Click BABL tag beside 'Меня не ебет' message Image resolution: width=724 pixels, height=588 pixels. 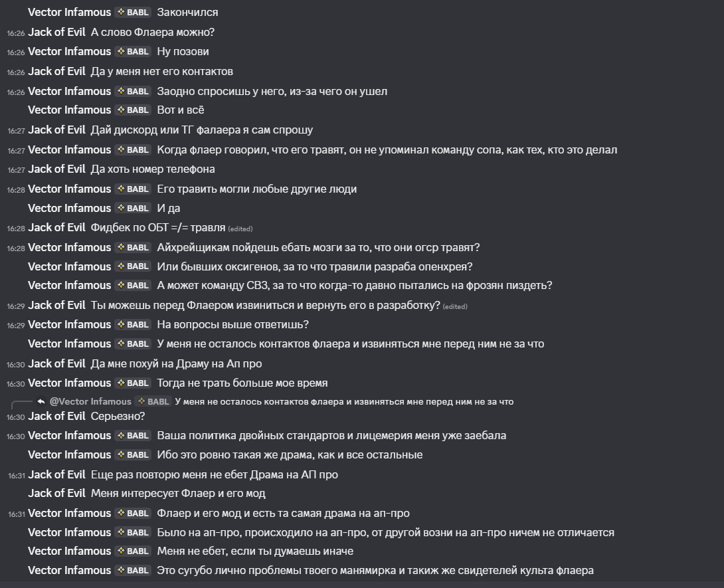pos(133,551)
